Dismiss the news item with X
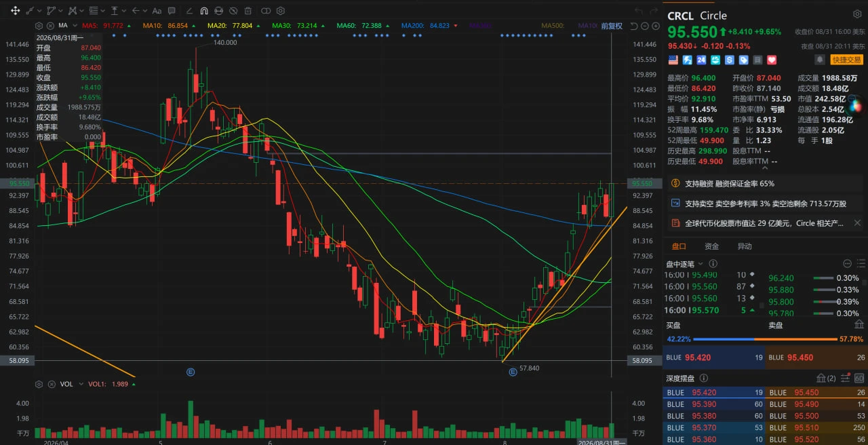 pyautogui.click(x=857, y=223)
